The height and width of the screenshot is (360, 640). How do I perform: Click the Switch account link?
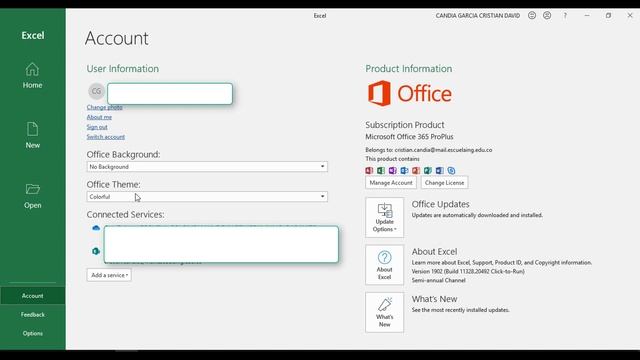pos(106,137)
